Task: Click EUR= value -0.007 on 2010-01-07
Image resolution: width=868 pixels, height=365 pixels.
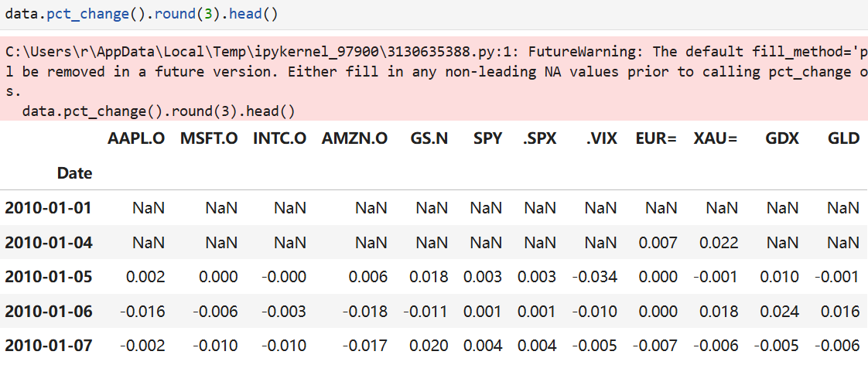Action: pos(654,346)
